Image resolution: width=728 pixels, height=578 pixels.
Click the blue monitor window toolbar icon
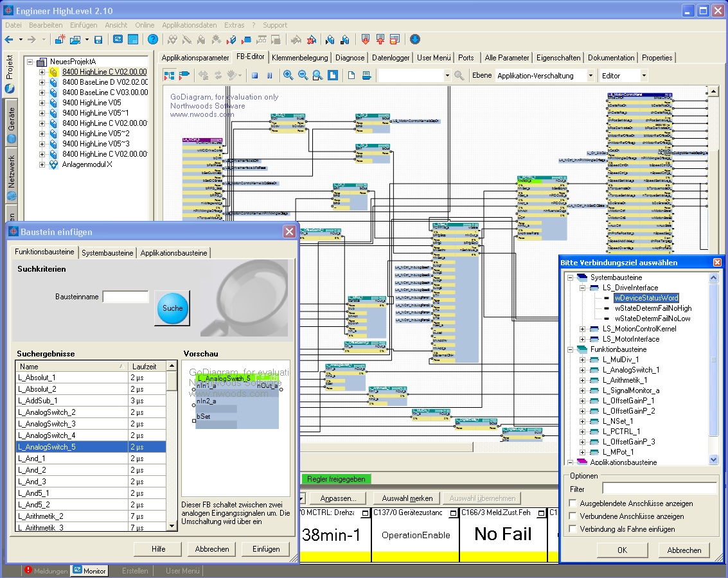click(118, 40)
